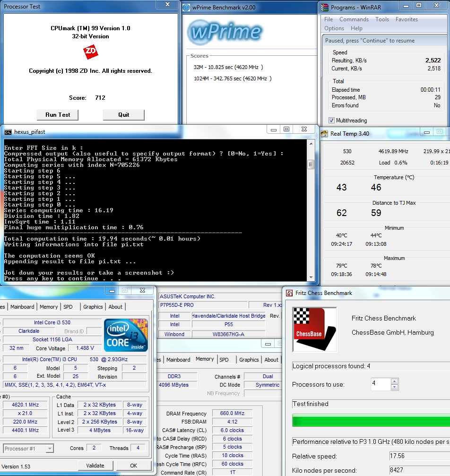Image resolution: width=450 pixels, height=476 pixels.
Task: Close the hexus_pifast console window
Action: 304,130
